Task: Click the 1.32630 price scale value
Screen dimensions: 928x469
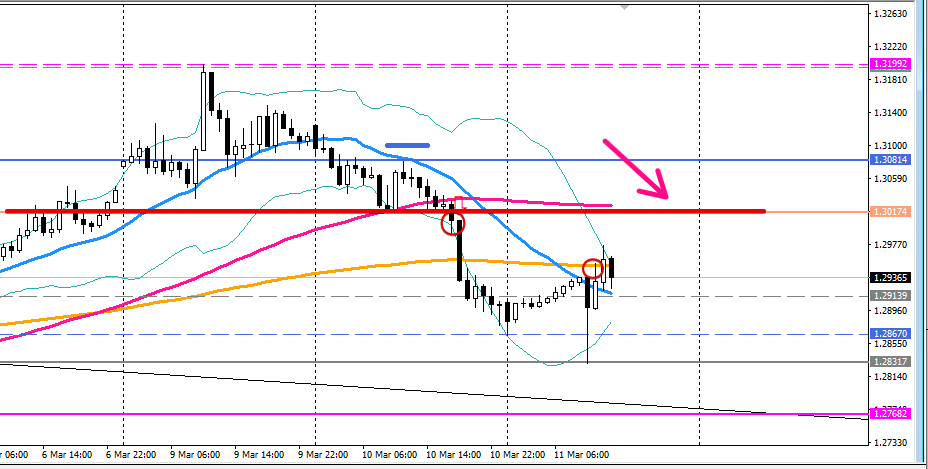Action: coord(891,13)
